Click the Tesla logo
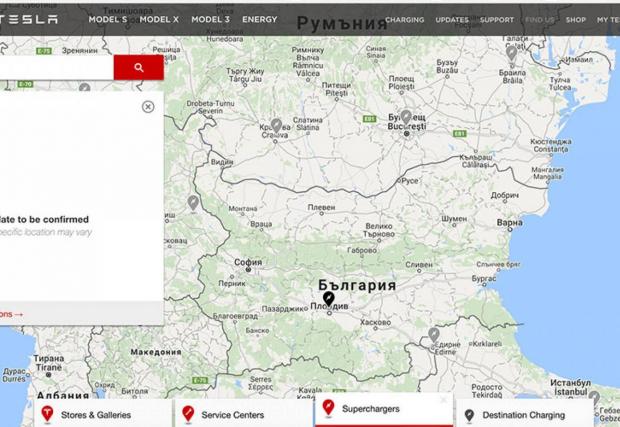 (30, 19)
